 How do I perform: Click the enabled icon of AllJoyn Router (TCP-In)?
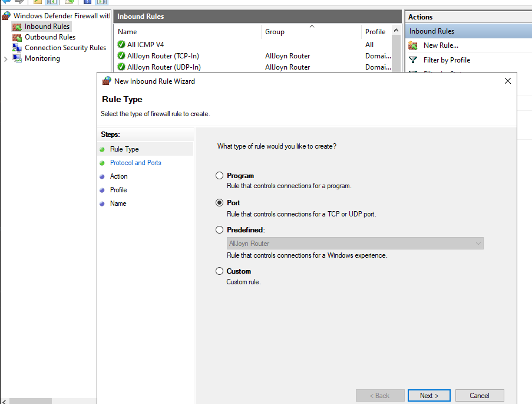click(121, 55)
